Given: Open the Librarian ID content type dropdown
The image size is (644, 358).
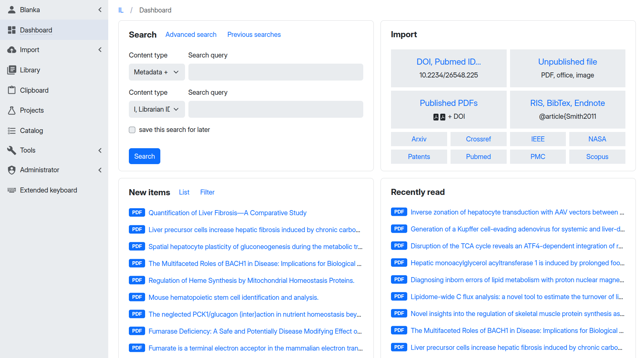Looking at the screenshot, I should click(157, 109).
